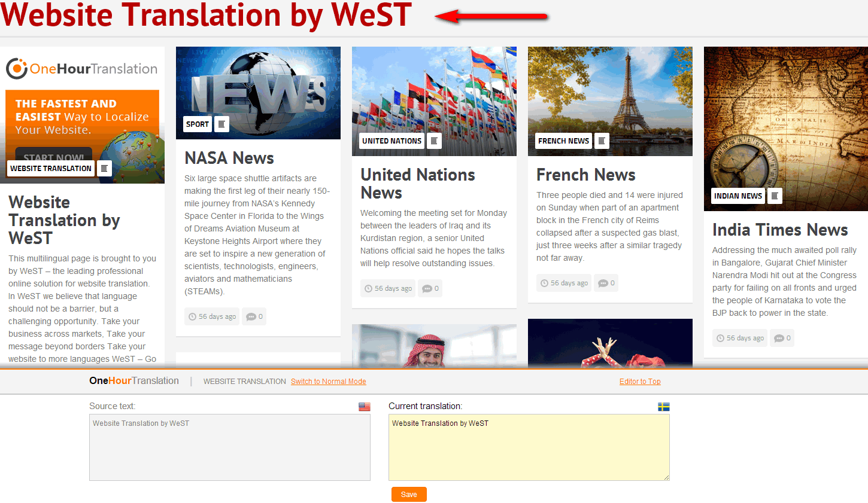Open the United Nations flags thumbnail
Screen dimensions: 868x503
click(x=434, y=101)
